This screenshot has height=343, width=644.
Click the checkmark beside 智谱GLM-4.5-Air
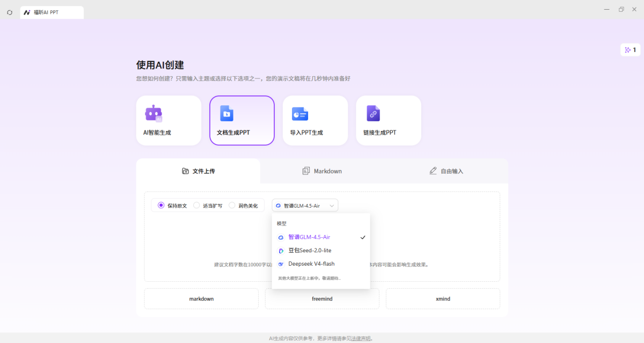[x=363, y=237]
